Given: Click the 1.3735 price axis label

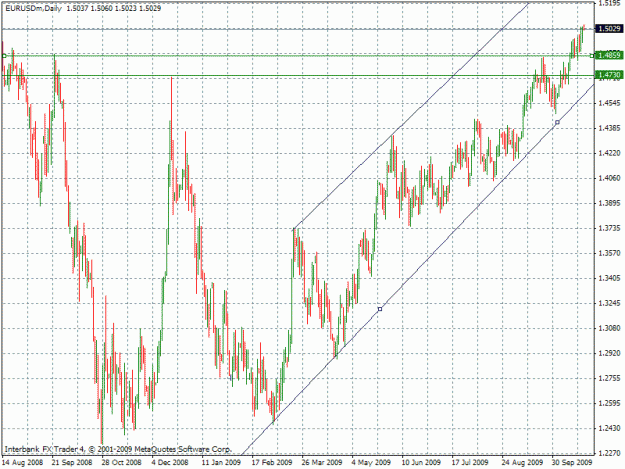Looking at the screenshot, I should (609, 228).
